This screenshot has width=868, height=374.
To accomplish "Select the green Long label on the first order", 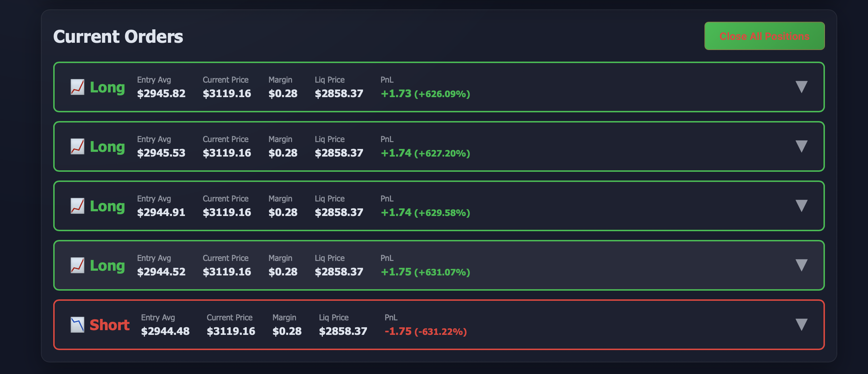I will (x=107, y=87).
